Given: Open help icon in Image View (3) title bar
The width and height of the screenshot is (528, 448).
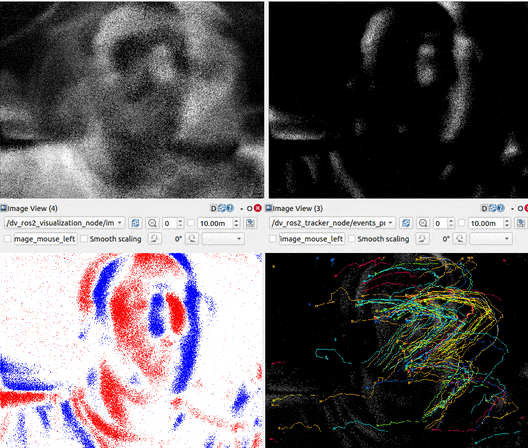Looking at the screenshot, I should point(501,209).
